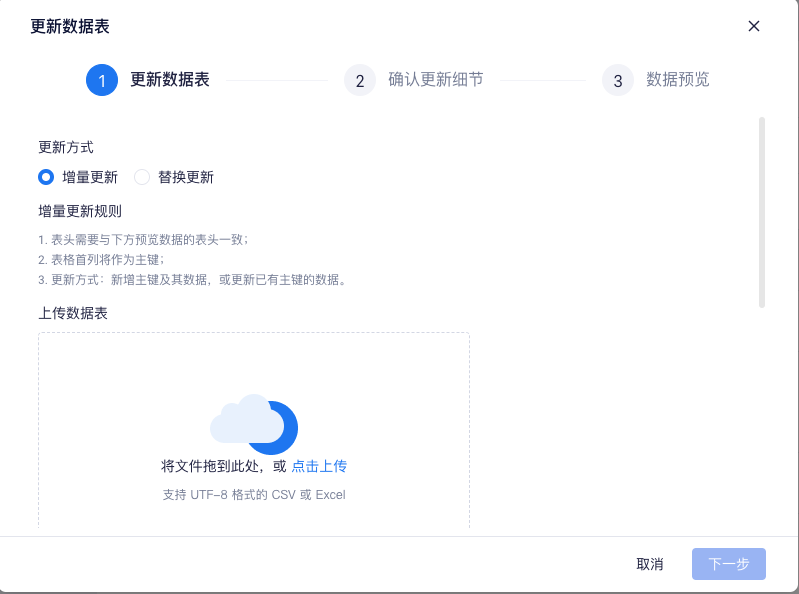Select the 替换更新 radio button
799x594 pixels.
click(x=142, y=177)
